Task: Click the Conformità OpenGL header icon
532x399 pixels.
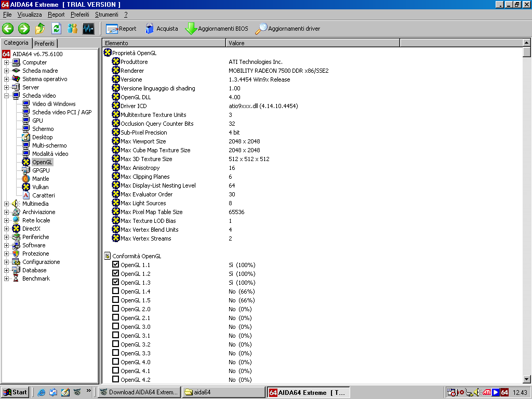Action: pos(108,256)
